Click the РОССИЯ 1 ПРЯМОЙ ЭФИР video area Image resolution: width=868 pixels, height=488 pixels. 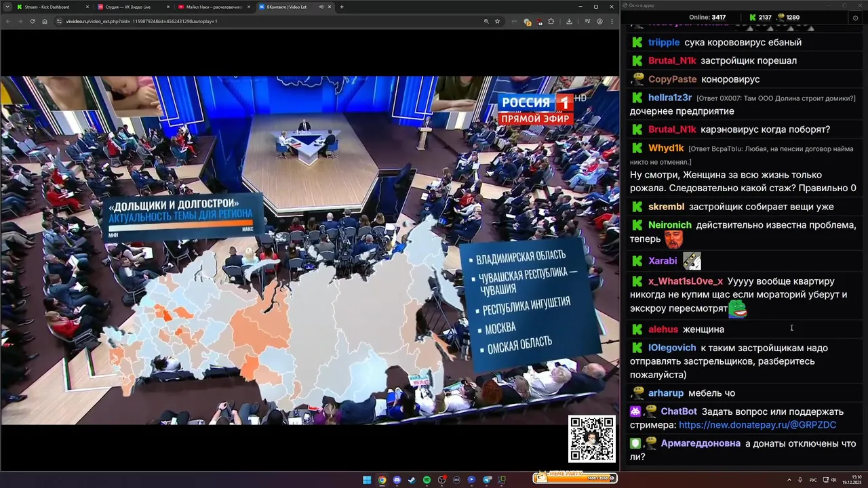coord(537,109)
